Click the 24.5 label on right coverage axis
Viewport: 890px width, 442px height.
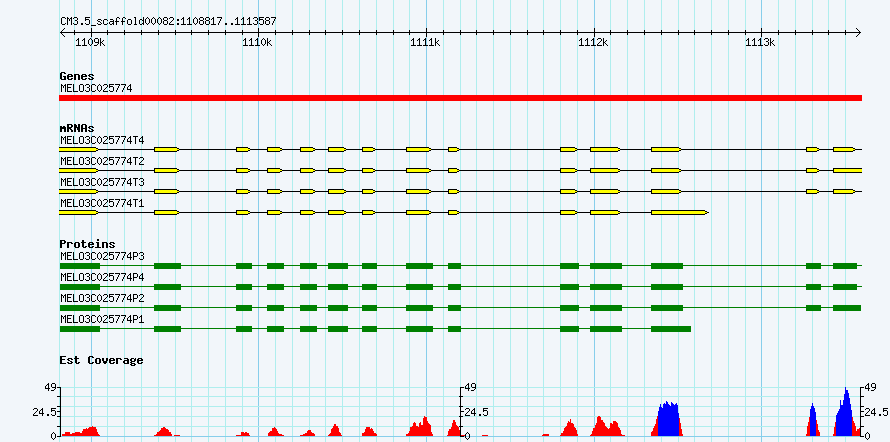coord(876,412)
